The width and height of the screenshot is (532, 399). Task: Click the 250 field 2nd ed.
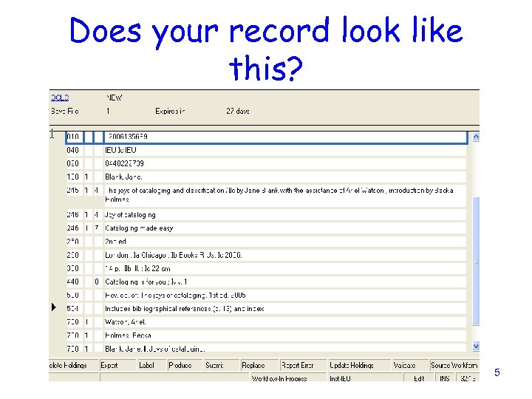pyautogui.click(x=285, y=242)
